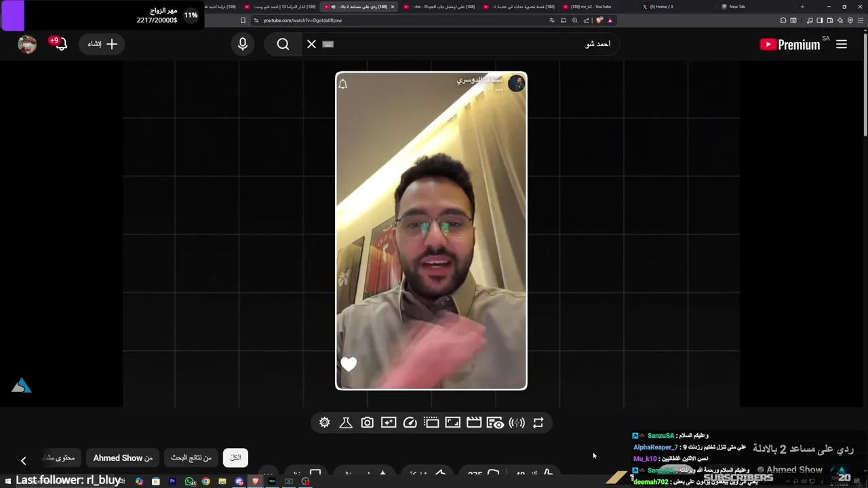Open the account avatar menu
Image resolution: width=868 pixels, height=488 pixels.
pyautogui.click(x=27, y=44)
